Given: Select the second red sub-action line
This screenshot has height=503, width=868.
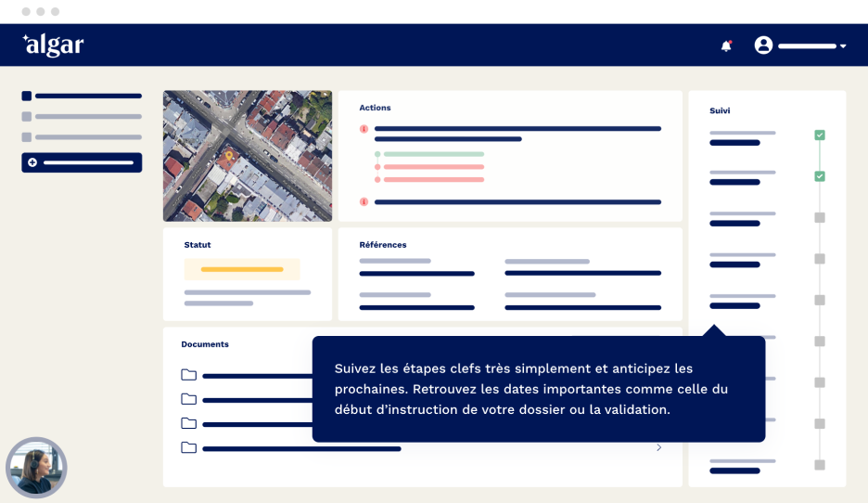Looking at the screenshot, I should coord(433,179).
